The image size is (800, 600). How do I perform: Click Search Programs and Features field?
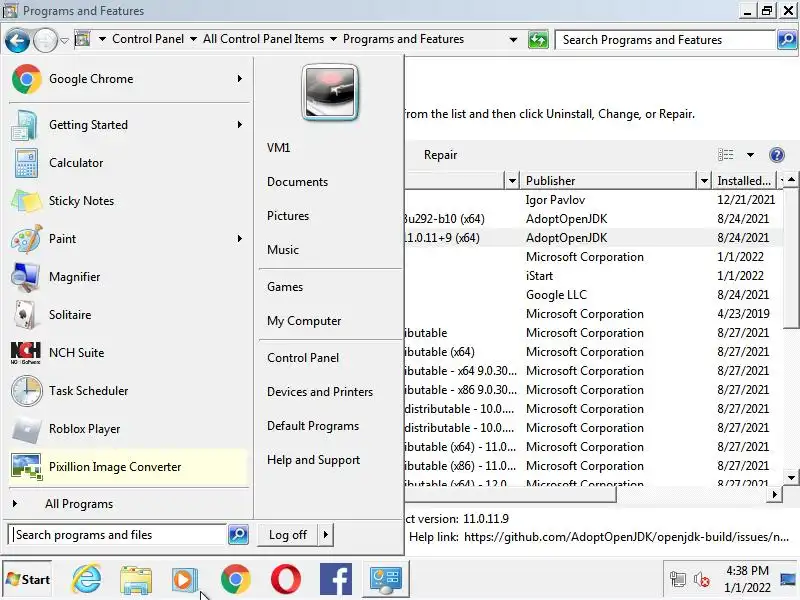[665, 40]
